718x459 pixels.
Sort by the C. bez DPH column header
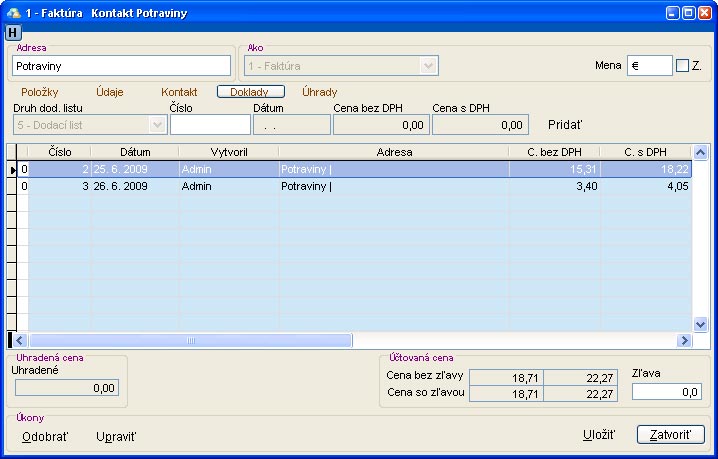tap(554, 152)
